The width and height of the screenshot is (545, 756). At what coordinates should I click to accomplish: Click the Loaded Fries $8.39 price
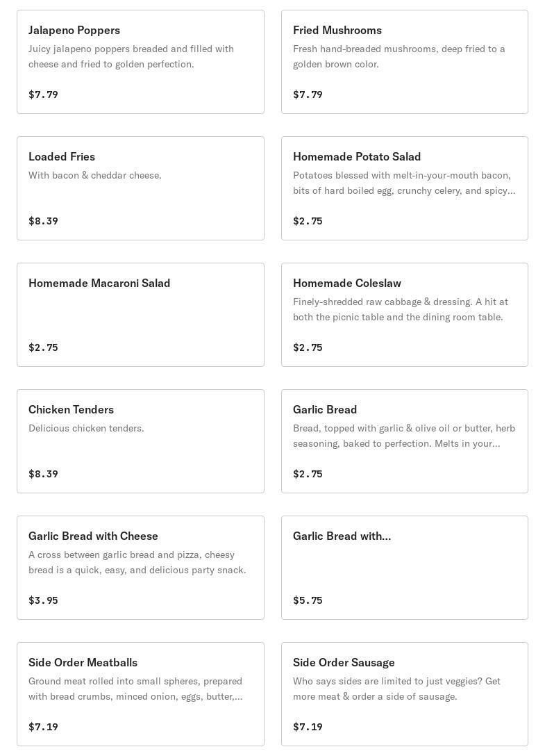(43, 221)
